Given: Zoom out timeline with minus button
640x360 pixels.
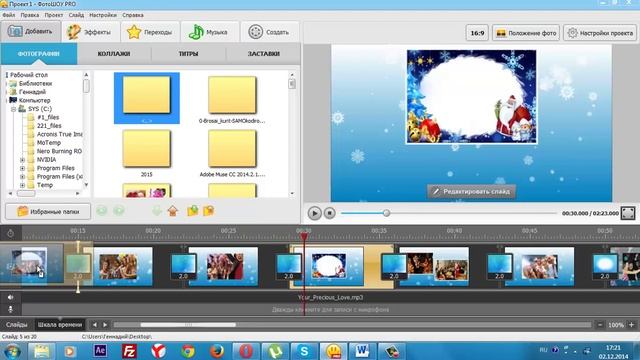Looking at the screenshot, I should (x=600, y=325).
